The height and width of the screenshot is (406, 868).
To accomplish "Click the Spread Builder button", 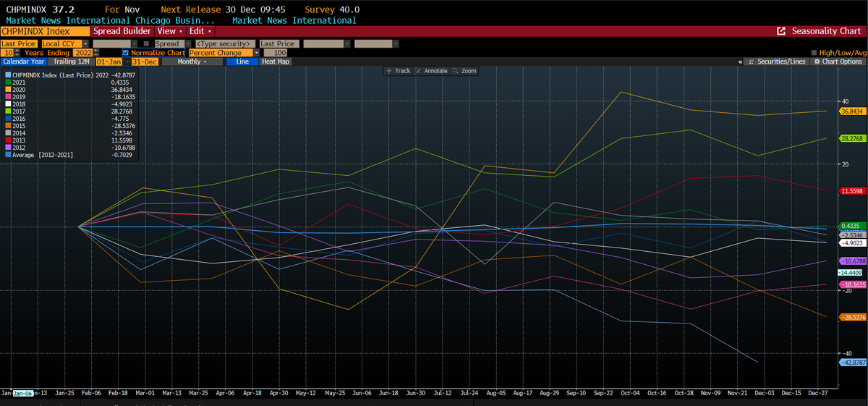I will pyautogui.click(x=122, y=31).
